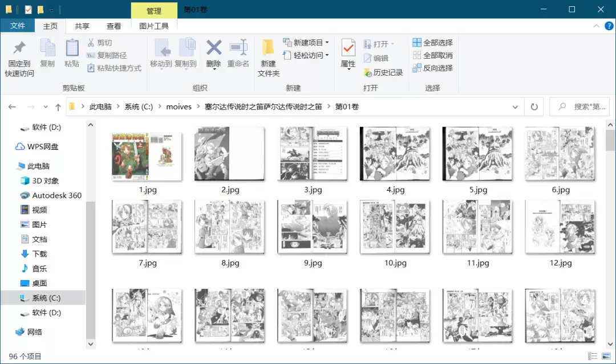Screen dimensions: 616x364
Task: Open New item (新建项目) dropdown
Action: pyautogui.click(x=306, y=42)
